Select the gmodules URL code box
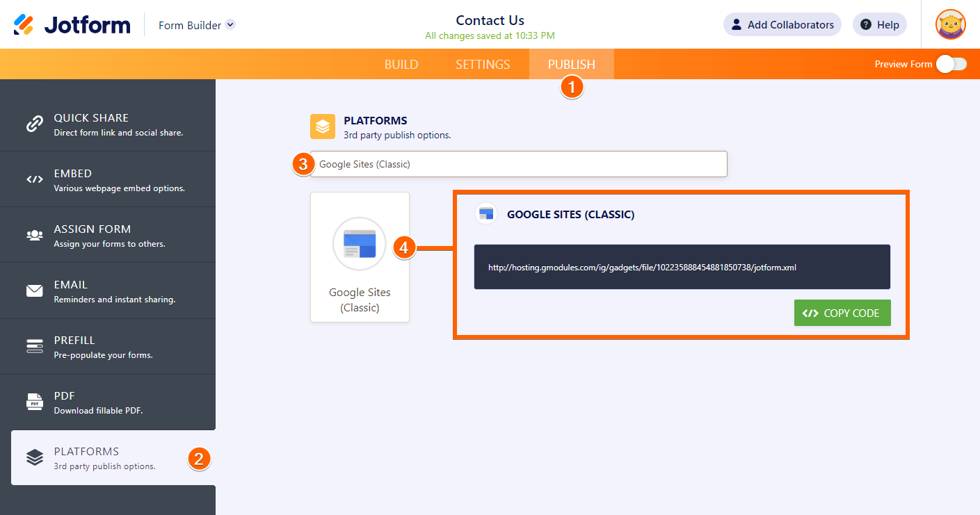 pyautogui.click(x=682, y=267)
